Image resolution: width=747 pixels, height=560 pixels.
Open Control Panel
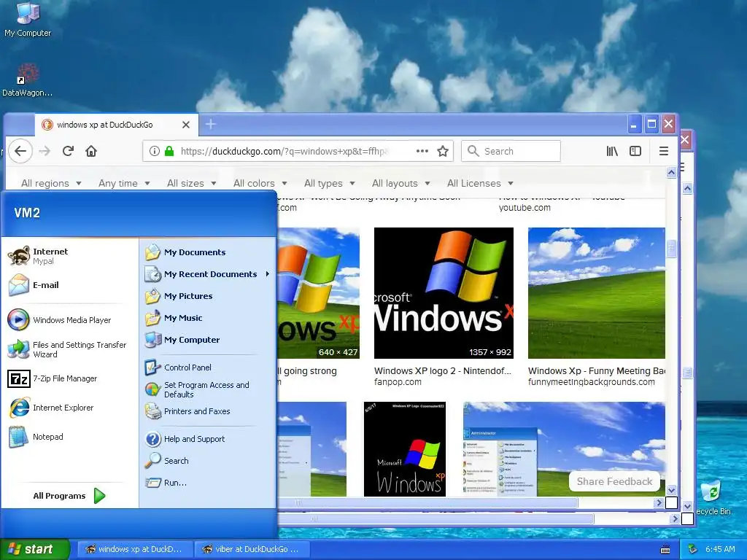(208, 367)
